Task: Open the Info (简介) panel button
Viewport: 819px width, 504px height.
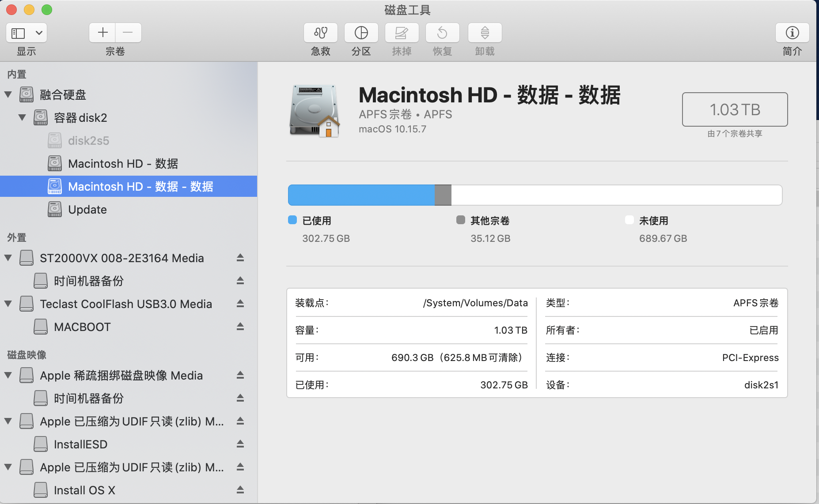Action: (x=792, y=33)
